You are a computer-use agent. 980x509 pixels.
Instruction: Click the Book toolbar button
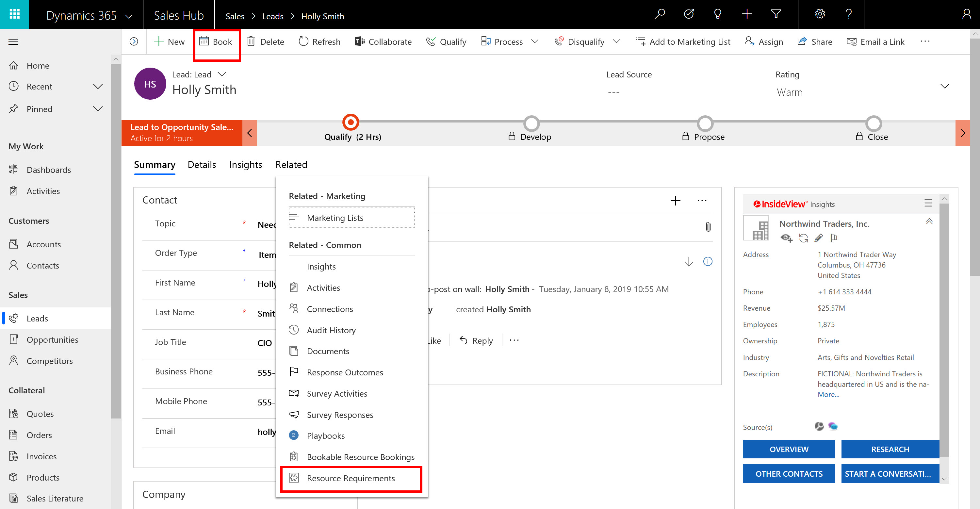(x=216, y=42)
